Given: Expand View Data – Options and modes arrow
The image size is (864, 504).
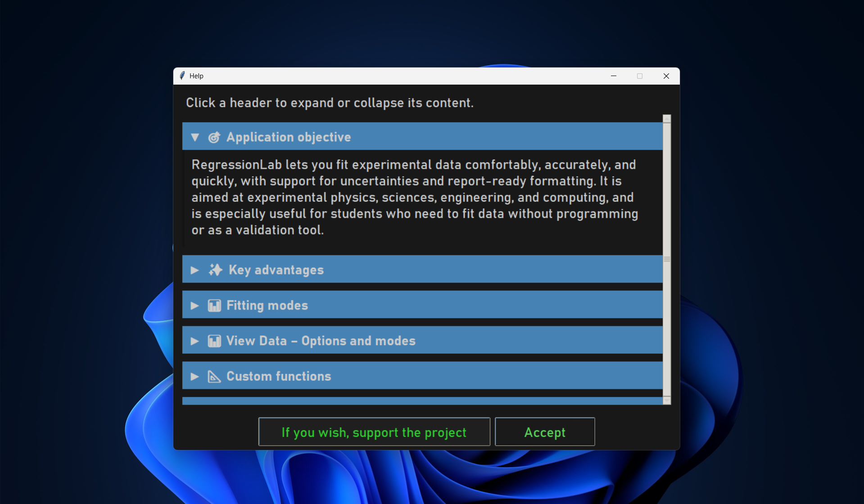Looking at the screenshot, I should pos(195,341).
